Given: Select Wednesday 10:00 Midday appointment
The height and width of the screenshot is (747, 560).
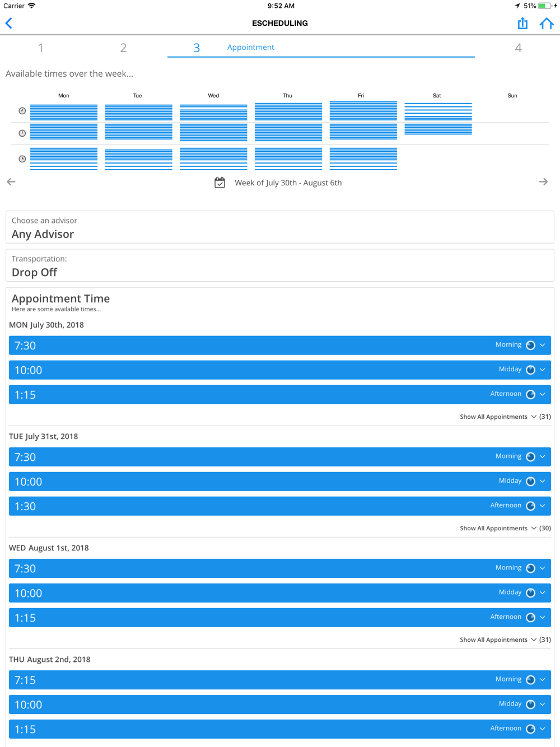Looking at the screenshot, I should 279,593.
